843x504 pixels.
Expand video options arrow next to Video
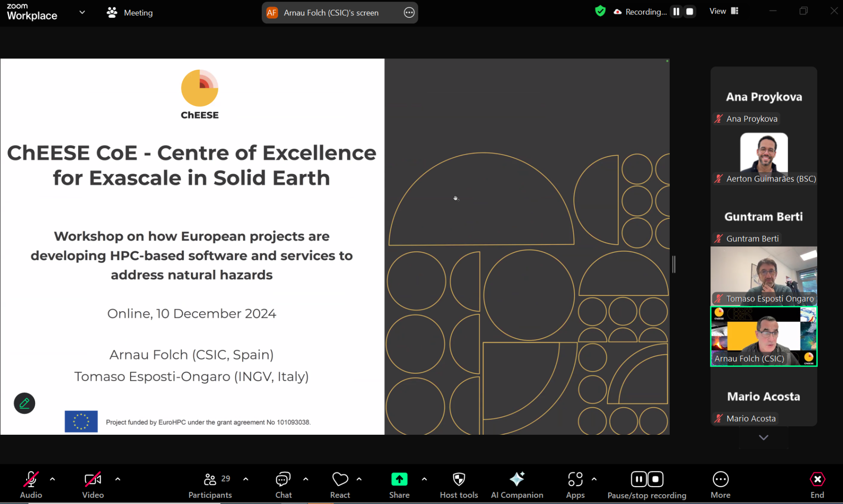point(118,479)
